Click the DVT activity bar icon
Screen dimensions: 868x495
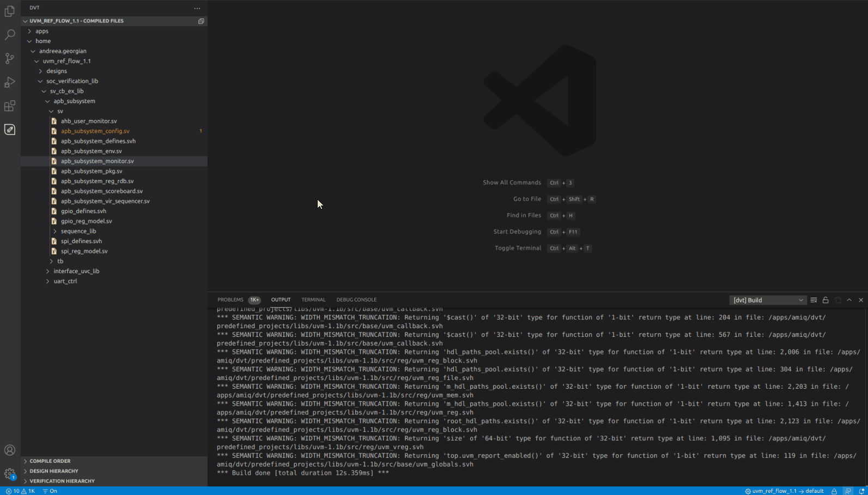tap(10, 130)
